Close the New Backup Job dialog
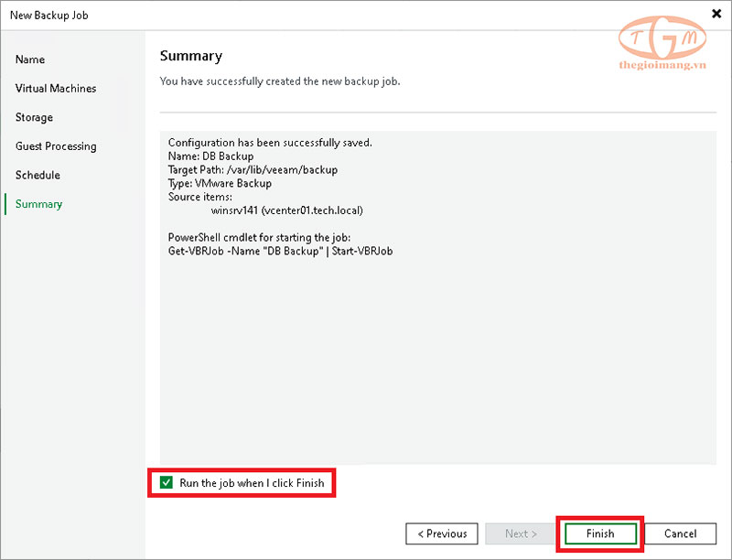Screen dimensions: 732x560 [x=716, y=14]
